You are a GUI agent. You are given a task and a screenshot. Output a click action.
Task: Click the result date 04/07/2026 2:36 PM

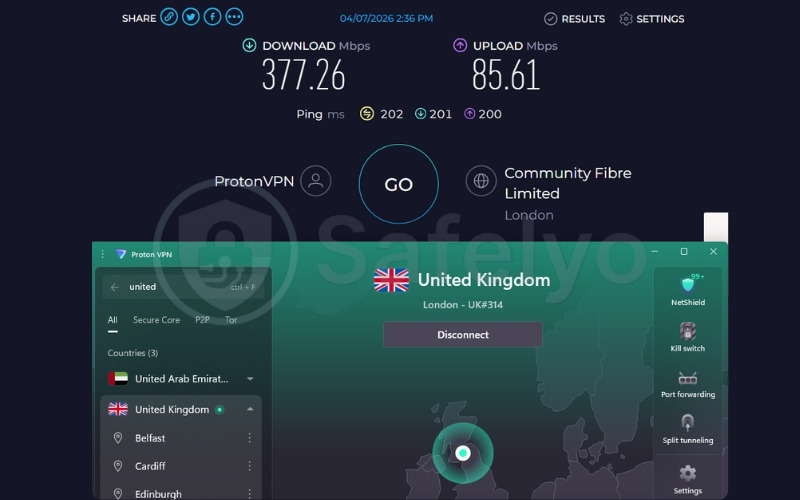pyautogui.click(x=386, y=18)
